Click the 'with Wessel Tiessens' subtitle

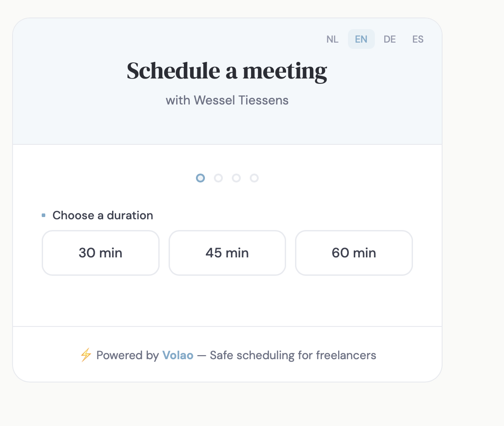pos(227,100)
